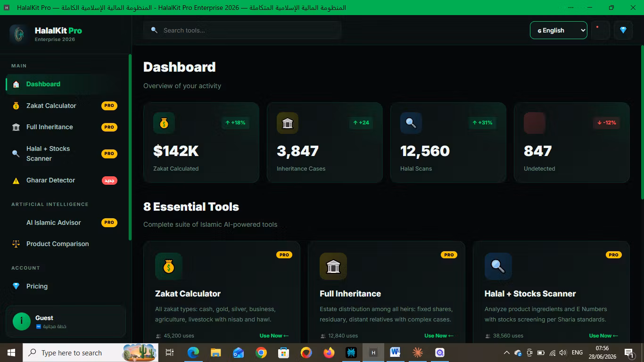Click the main content vertical scrollbar
The image size is (644, 362).
click(642, 123)
